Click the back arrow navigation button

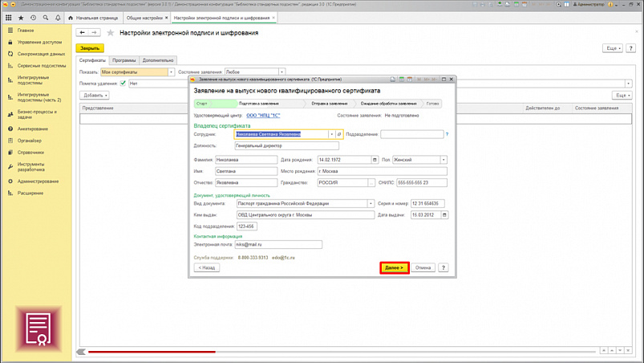83,33
